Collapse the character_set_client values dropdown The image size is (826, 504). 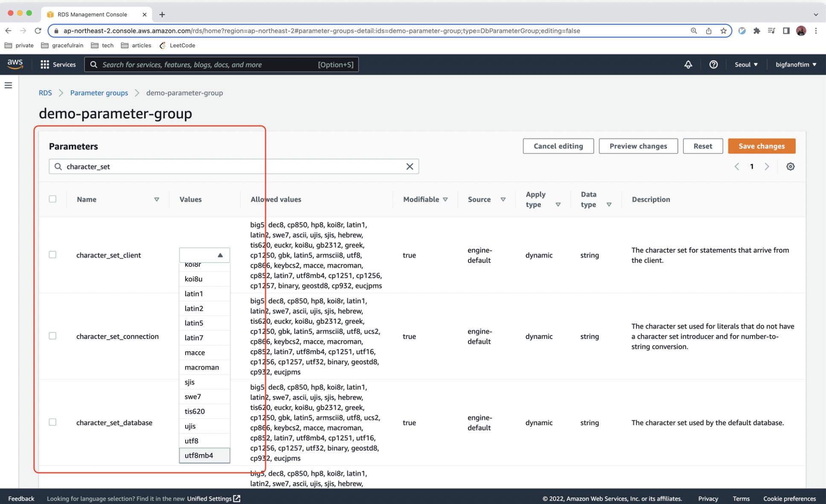[x=204, y=255]
